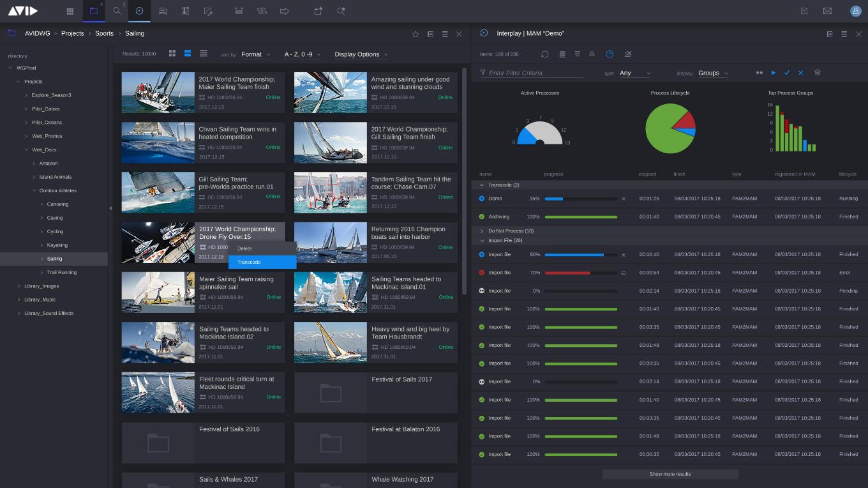Open the user profile avatar
This screenshot has width=868, height=488.
(855, 11)
